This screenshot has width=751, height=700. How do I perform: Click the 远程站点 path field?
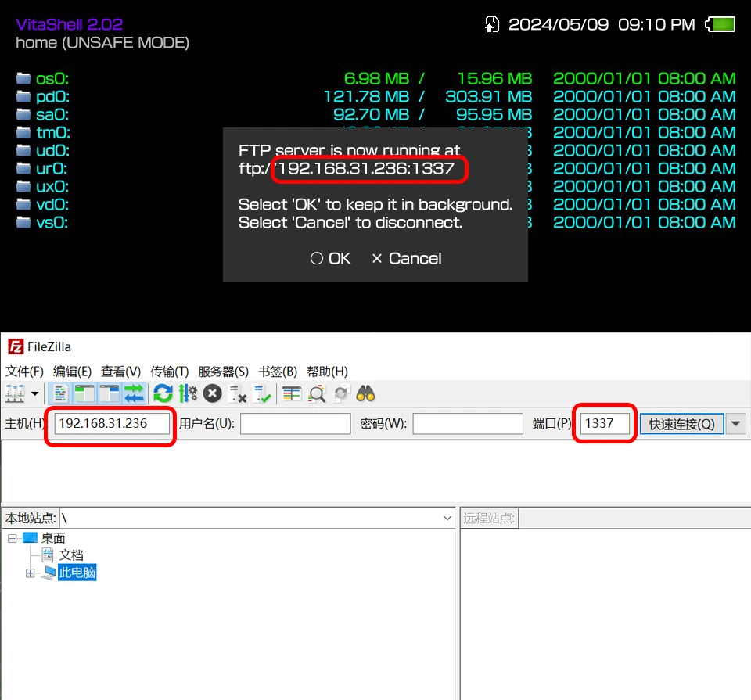click(x=634, y=518)
